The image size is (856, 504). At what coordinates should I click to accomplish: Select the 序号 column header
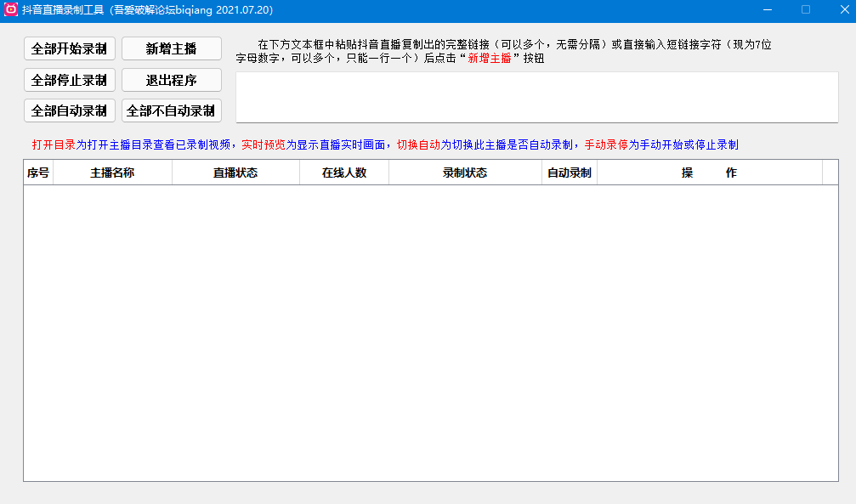coord(39,173)
